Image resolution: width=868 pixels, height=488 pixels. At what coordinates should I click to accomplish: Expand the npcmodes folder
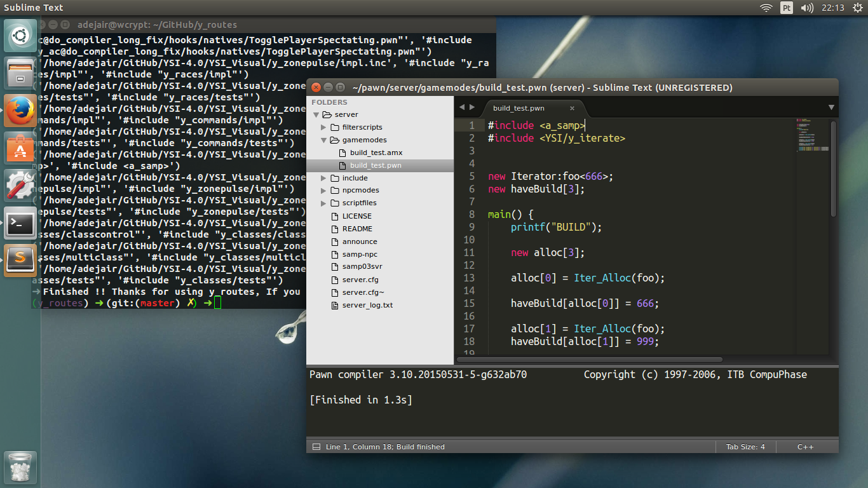[x=323, y=191]
